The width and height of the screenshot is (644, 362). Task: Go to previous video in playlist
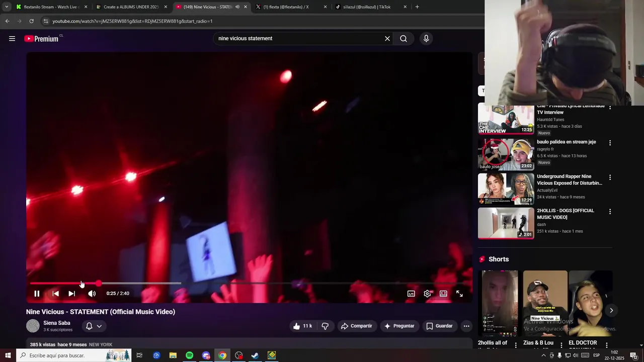[56, 294]
